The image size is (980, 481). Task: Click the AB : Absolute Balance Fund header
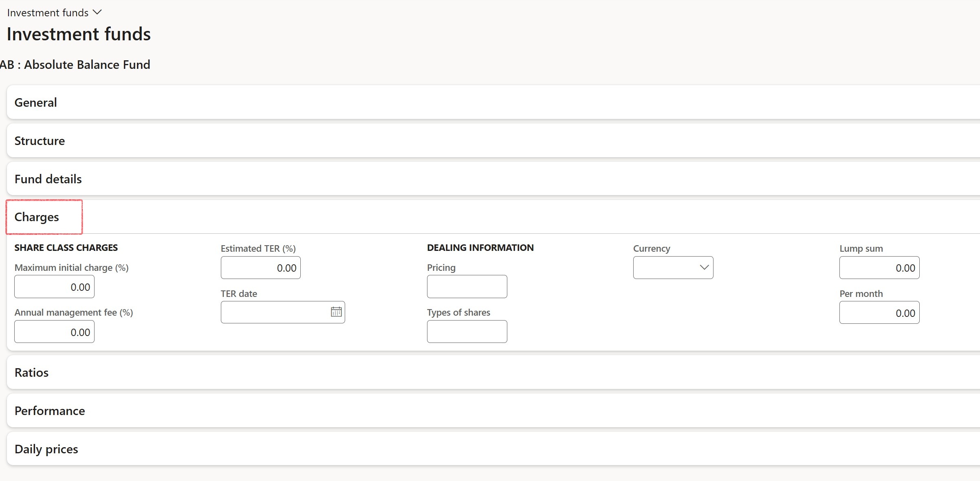point(75,65)
